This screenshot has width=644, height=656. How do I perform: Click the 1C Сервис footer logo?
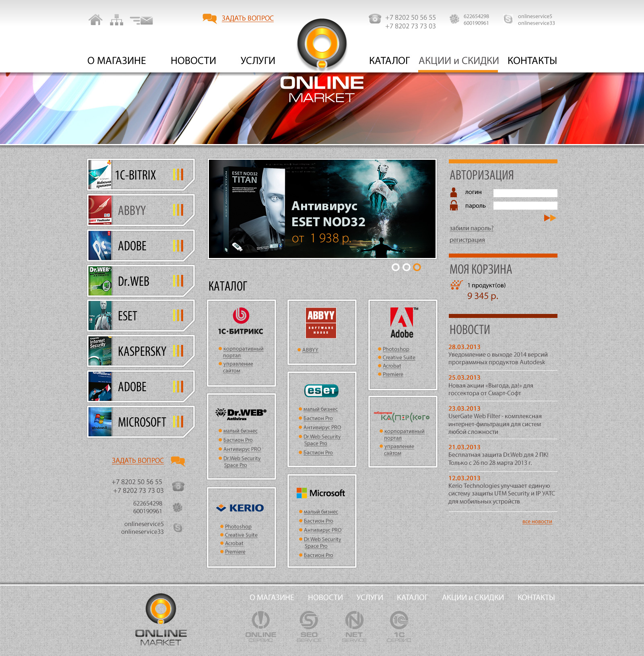pos(399,626)
